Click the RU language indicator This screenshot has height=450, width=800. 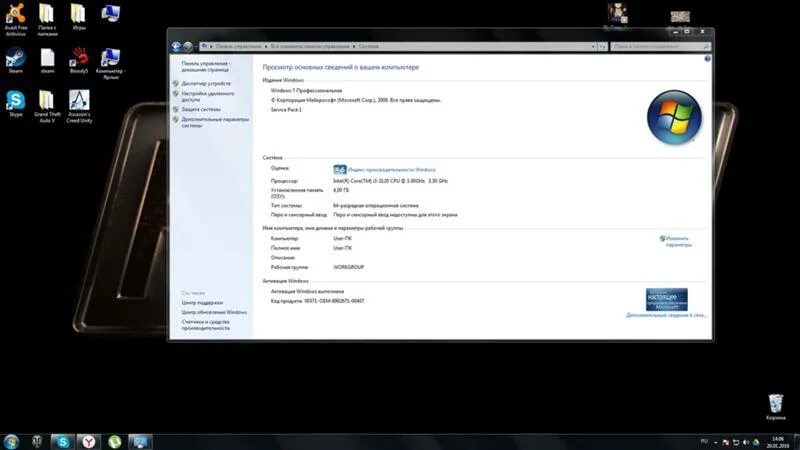click(x=704, y=441)
